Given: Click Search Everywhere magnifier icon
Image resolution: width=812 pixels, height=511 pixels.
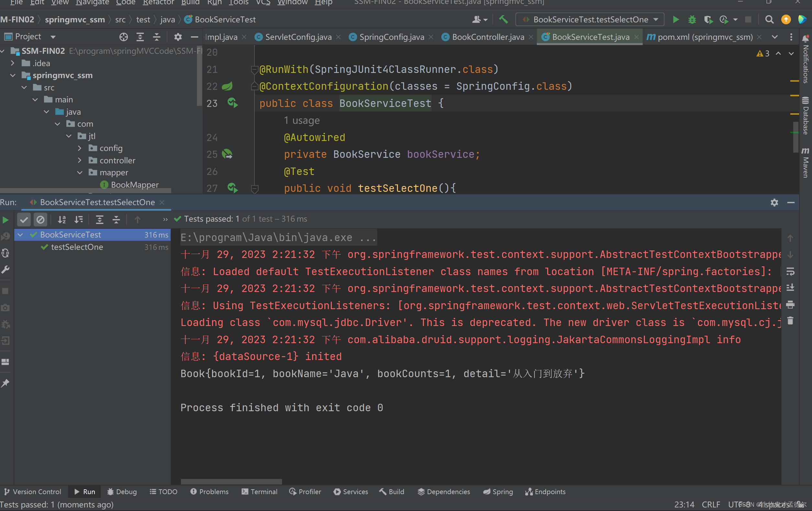Looking at the screenshot, I should point(769,19).
